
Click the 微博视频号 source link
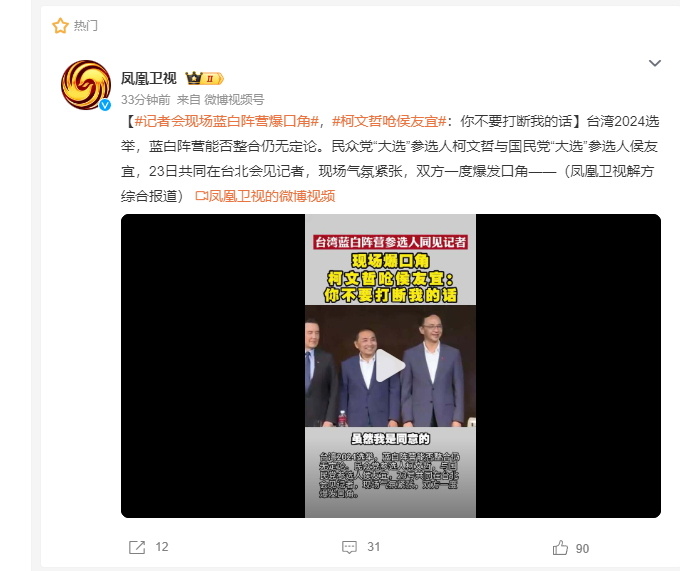(x=234, y=100)
